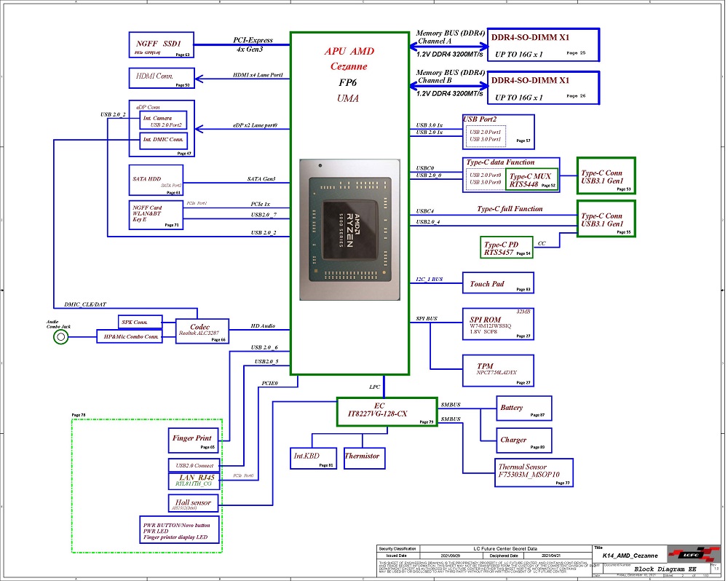Click the SPK Conn. box
This screenshot has width=728, height=581.
pos(140,322)
